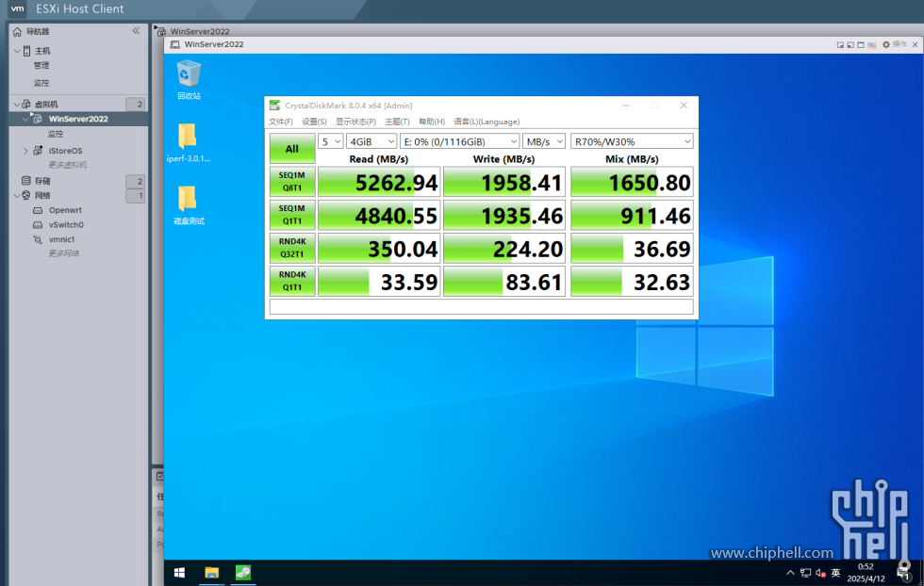
Task: Click the 虚拟机 count badge
Action: 136,105
